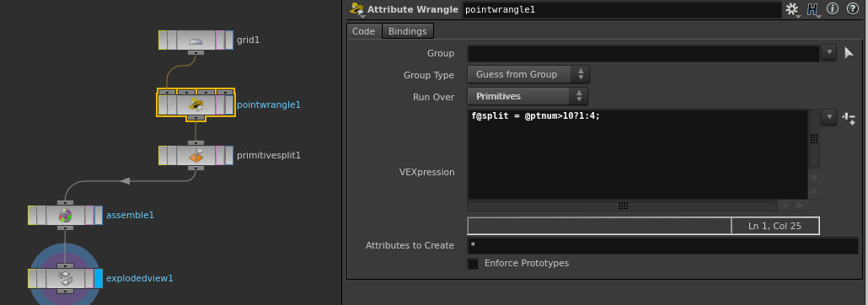The image size is (868, 305).
Task: Click primitivesplit1 output connector
Action: [x=196, y=169]
